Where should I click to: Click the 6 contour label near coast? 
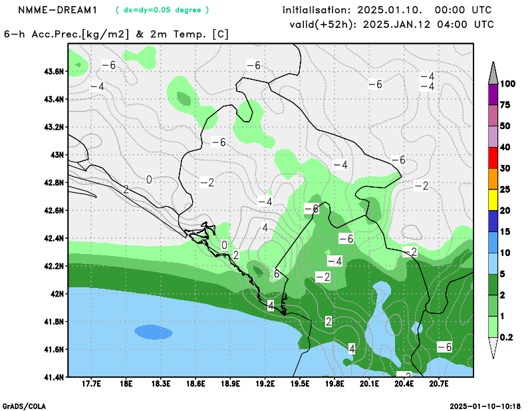[x=277, y=273]
